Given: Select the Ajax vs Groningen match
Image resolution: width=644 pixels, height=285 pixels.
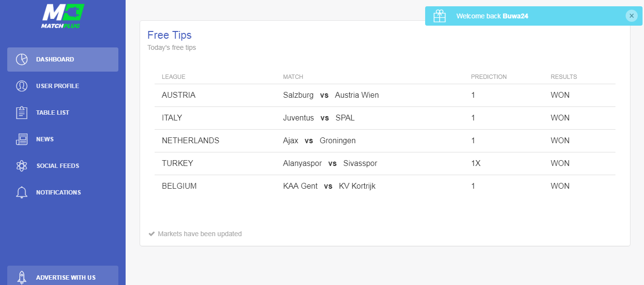Looking at the screenshot, I should click(385, 141).
